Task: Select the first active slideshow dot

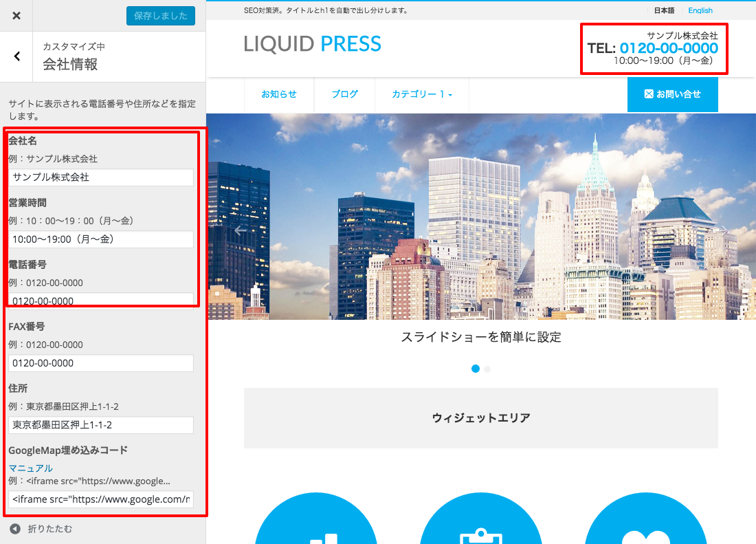Action: 476,369
